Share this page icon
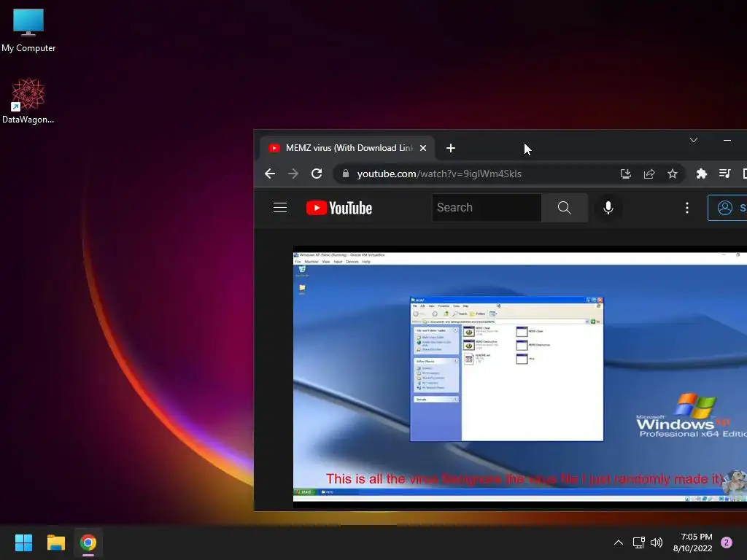Screen dimensions: 747x560 click(x=649, y=174)
